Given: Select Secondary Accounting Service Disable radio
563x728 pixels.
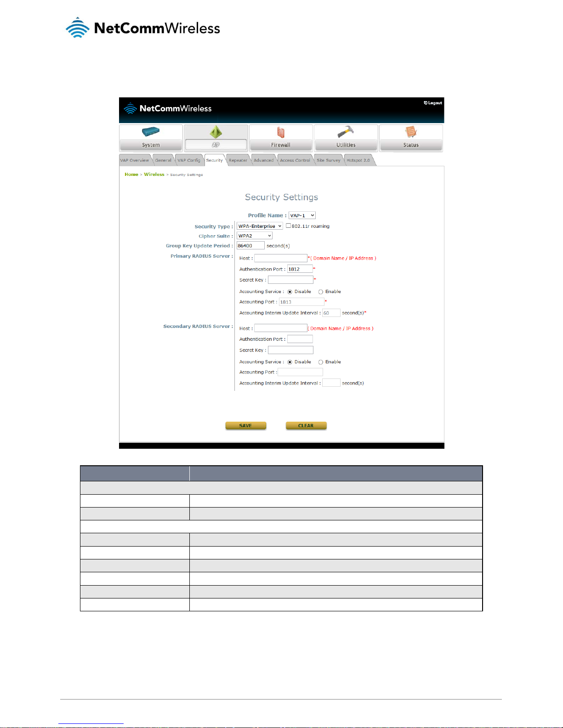Looking at the screenshot, I should tap(290, 362).
